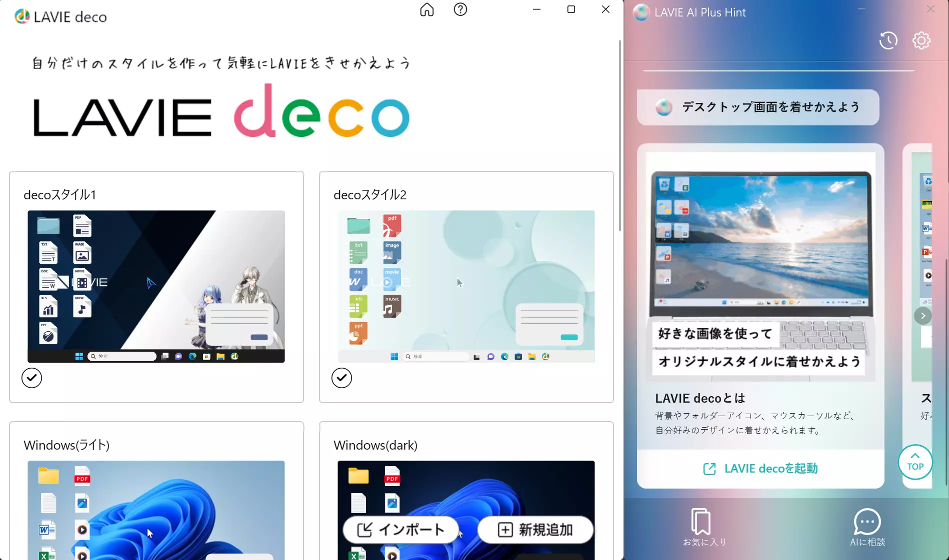The width and height of the screenshot is (949, 560).
Task: Select the decoスタイル2 preview thumbnail
Action: click(466, 286)
